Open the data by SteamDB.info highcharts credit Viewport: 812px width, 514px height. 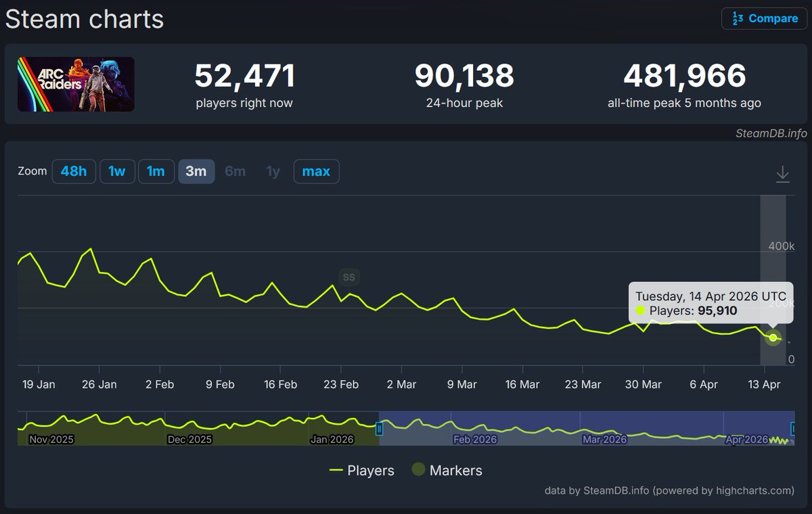(669, 490)
